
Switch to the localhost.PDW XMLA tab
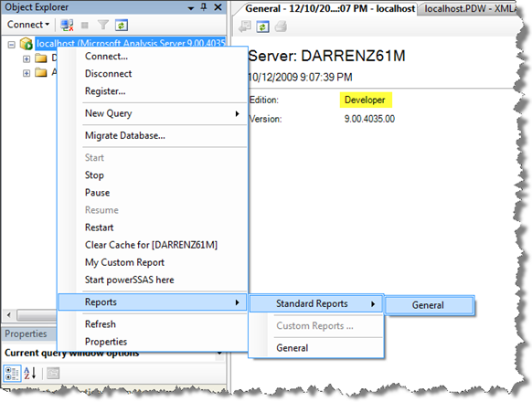point(471,9)
